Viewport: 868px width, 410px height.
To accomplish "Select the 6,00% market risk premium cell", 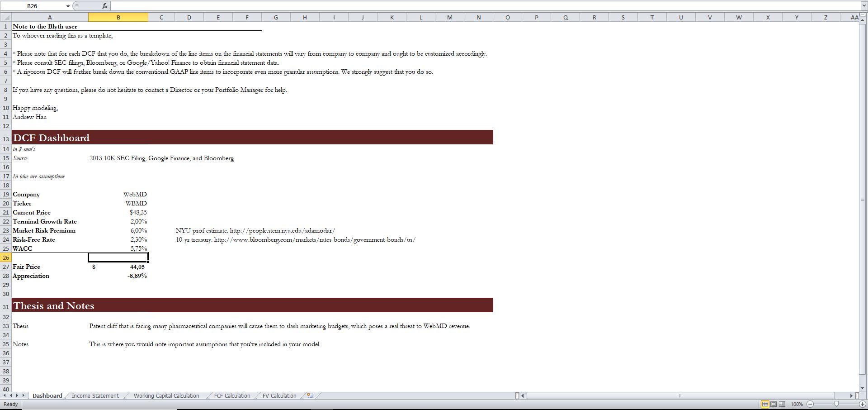I will [x=118, y=230].
